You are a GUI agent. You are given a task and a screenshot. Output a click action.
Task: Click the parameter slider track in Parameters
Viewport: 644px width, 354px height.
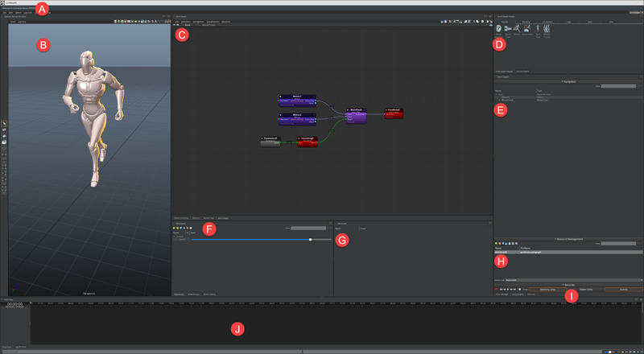[250, 240]
